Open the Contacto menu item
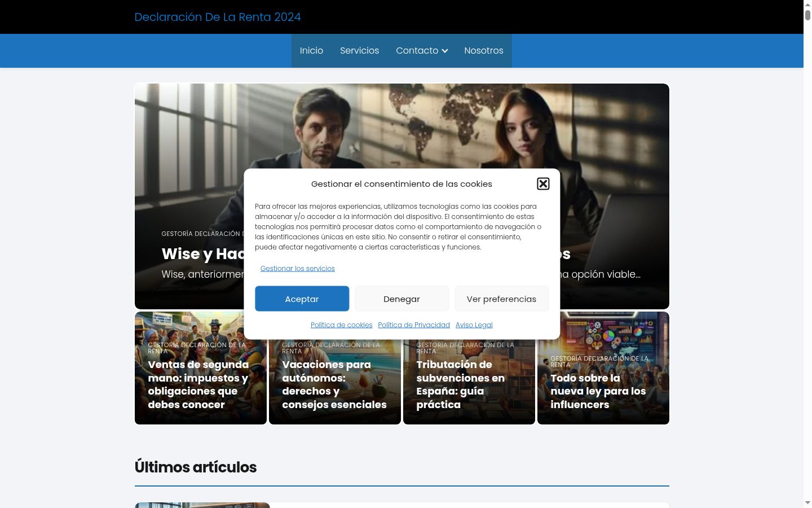The height and width of the screenshot is (508, 812). tap(417, 51)
